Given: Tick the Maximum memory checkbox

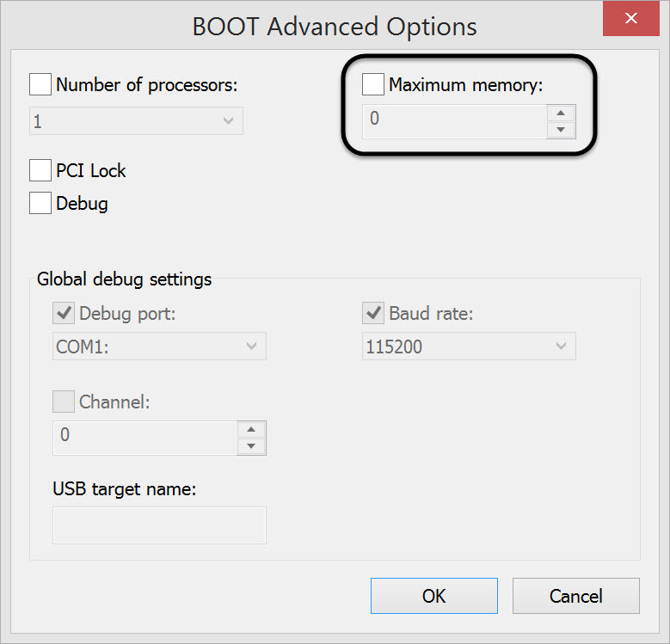Looking at the screenshot, I should pos(373,84).
